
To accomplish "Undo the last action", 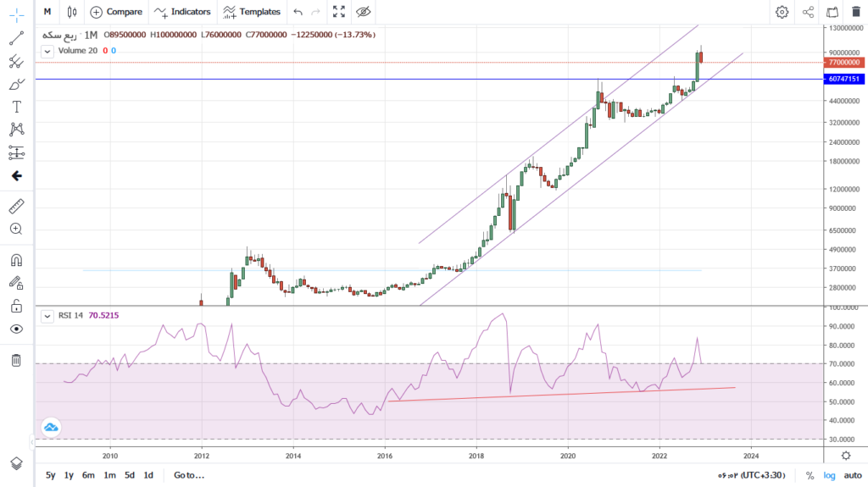I will (298, 12).
